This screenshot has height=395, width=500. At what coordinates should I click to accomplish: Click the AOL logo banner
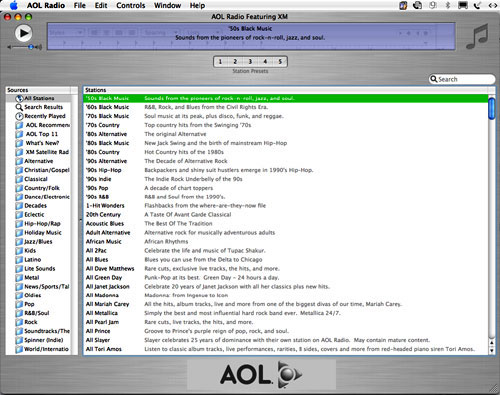(x=261, y=374)
